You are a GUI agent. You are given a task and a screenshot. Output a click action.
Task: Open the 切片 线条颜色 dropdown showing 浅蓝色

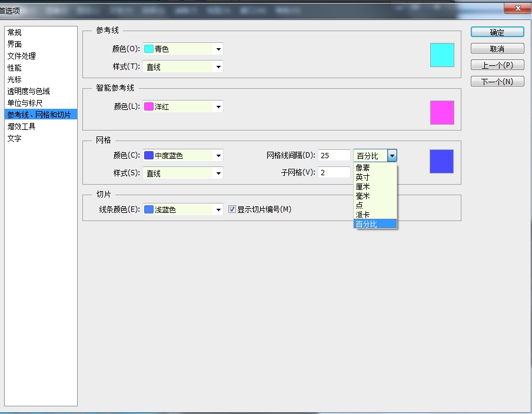point(183,209)
